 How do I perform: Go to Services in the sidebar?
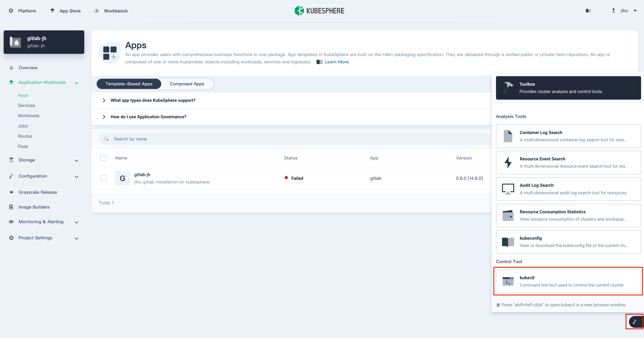27,105
